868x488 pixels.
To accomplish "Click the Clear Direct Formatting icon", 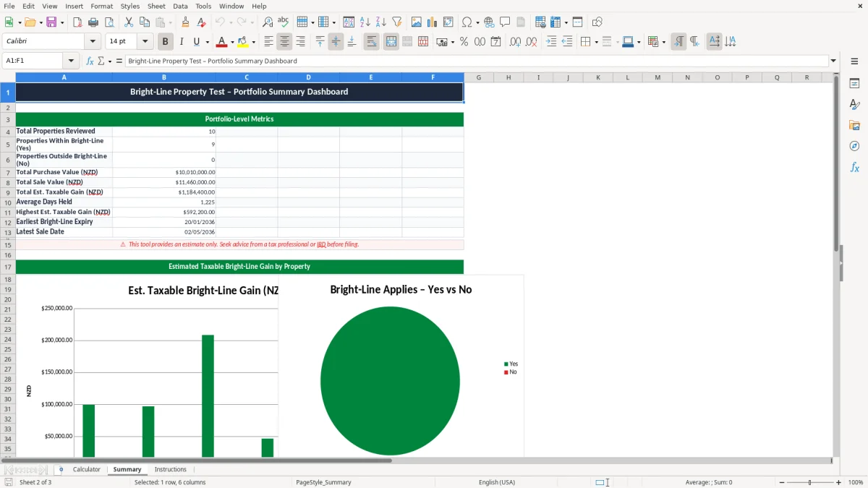I will (201, 22).
